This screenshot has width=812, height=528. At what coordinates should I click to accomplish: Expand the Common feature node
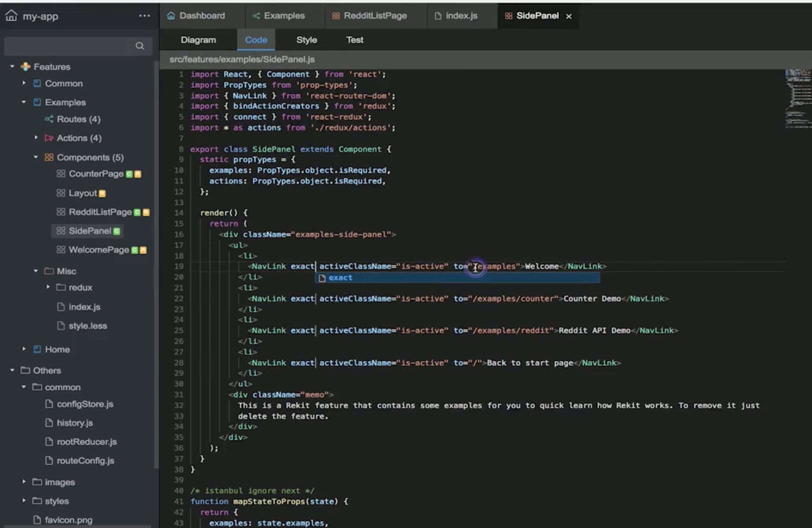point(24,83)
